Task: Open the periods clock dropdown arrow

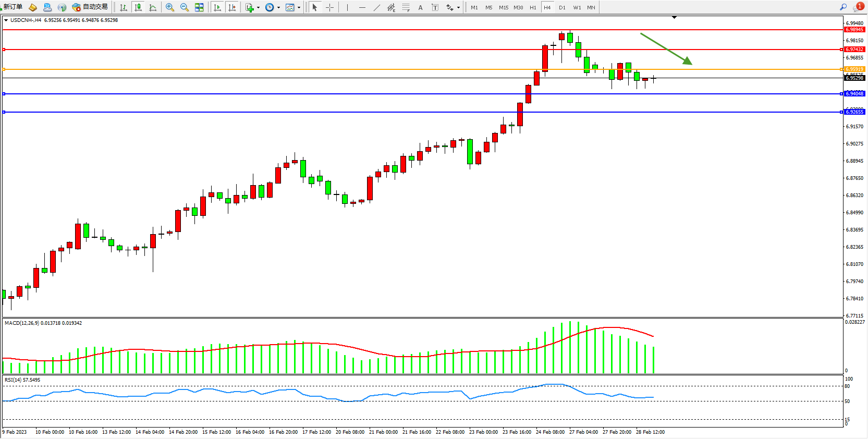Action: 278,7
